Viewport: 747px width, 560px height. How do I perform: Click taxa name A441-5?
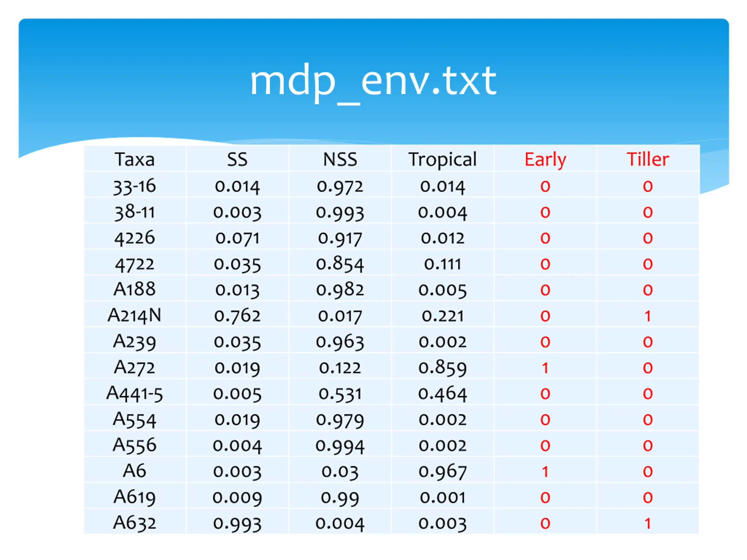pyautogui.click(x=135, y=394)
